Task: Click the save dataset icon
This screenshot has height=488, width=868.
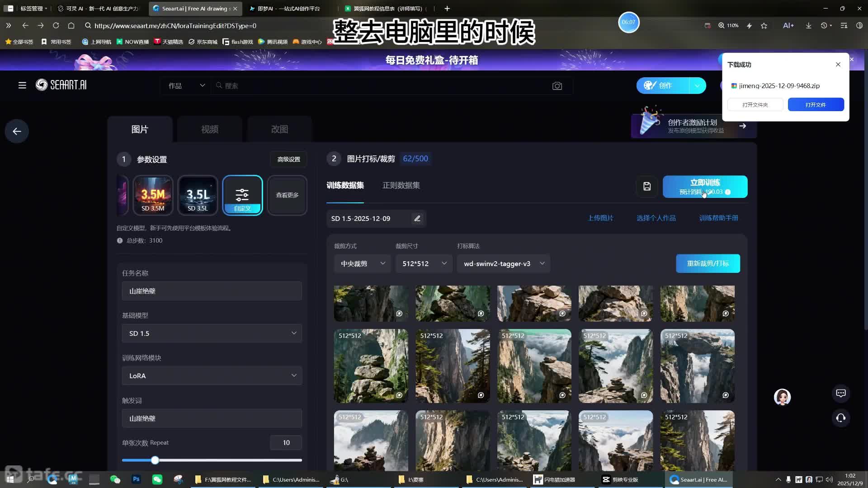Action: click(x=646, y=186)
